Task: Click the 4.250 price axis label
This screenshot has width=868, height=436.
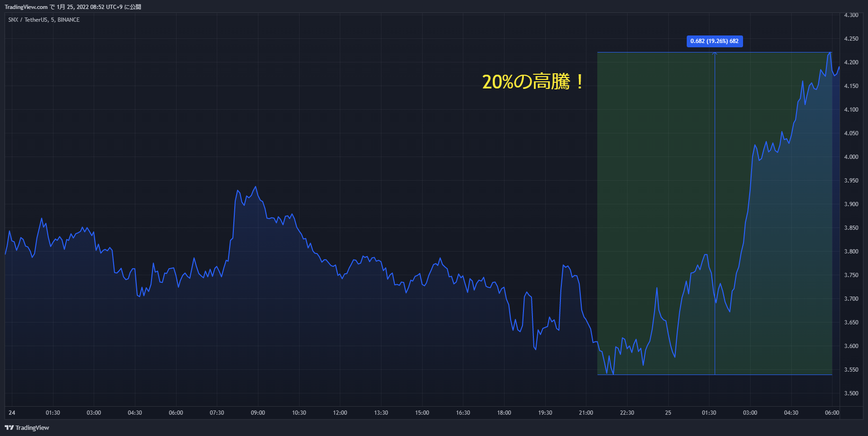Action: click(x=851, y=39)
